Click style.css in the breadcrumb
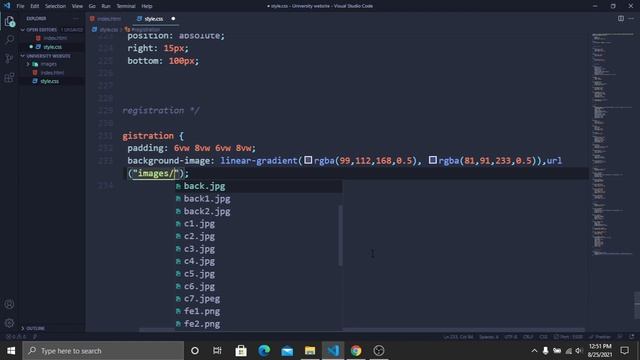 pos(105,30)
